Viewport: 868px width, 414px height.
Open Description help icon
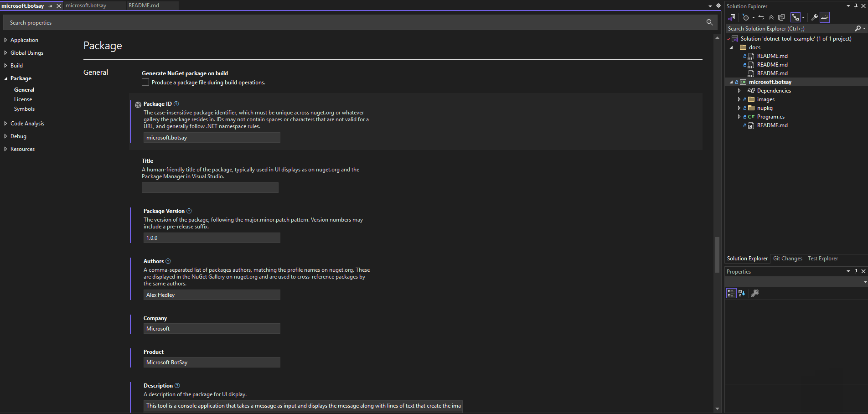177,386
